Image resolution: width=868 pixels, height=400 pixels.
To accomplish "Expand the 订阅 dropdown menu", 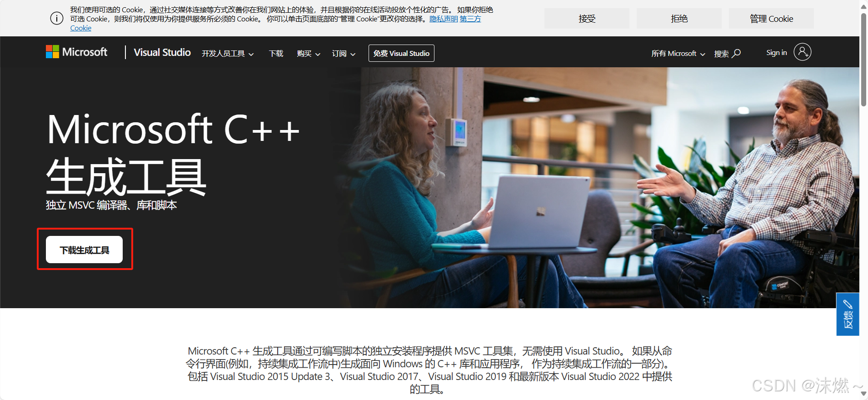I will coord(344,54).
